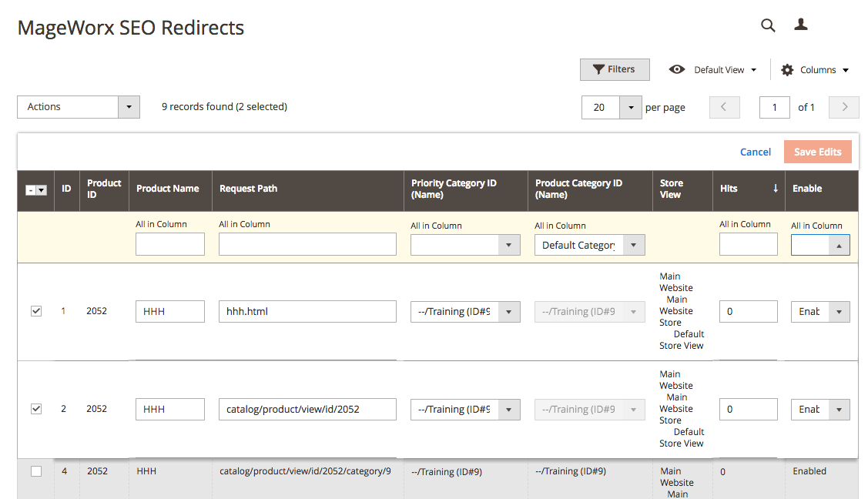Click the All in Column Product Name field
Screen dimensions: 868x499
click(x=170, y=244)
